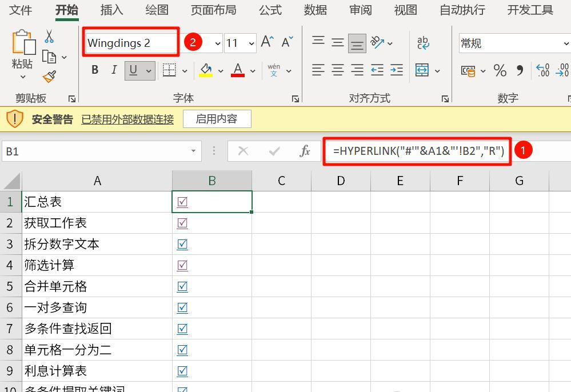Open font color dropdown arrow
Image resolution: width=571 pixels, height=392 pixels.
[253, 71]
